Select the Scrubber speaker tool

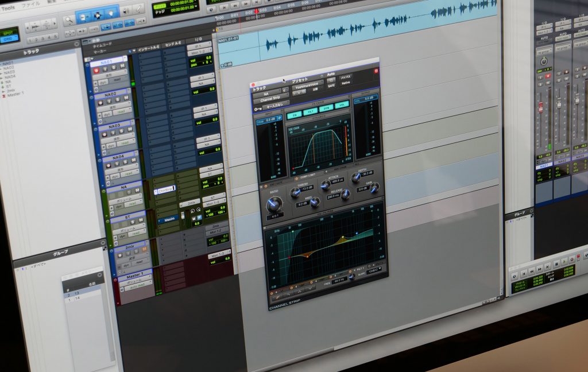126,11
